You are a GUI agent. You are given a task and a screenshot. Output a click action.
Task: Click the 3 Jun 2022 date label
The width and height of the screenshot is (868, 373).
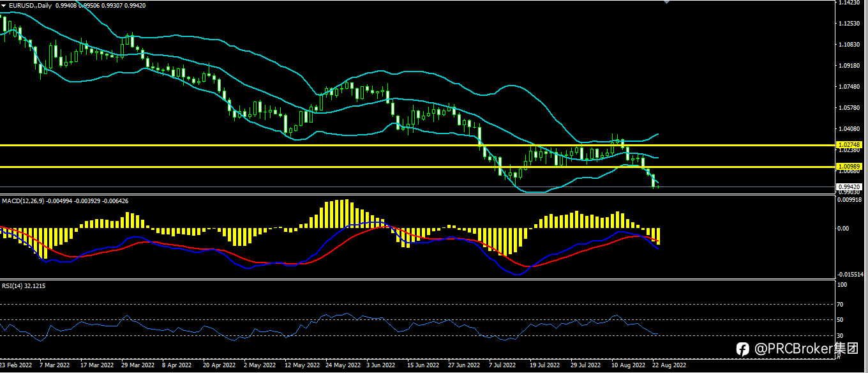[381, 366]
